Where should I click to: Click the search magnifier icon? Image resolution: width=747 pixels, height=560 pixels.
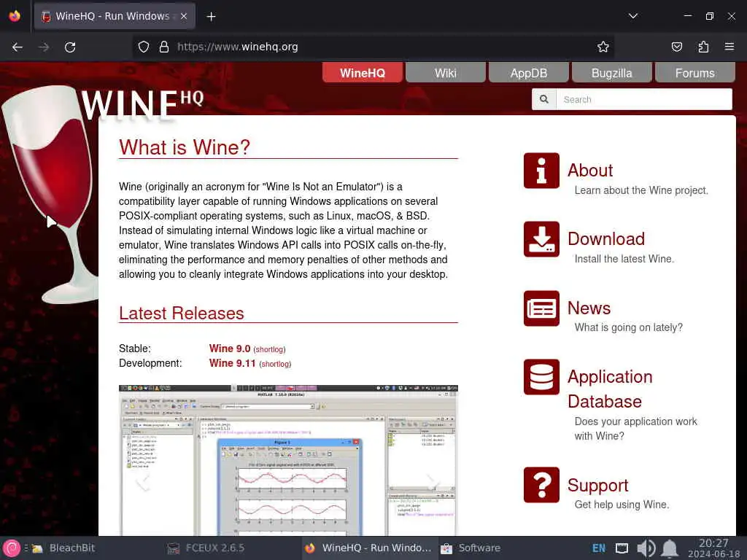544,99
